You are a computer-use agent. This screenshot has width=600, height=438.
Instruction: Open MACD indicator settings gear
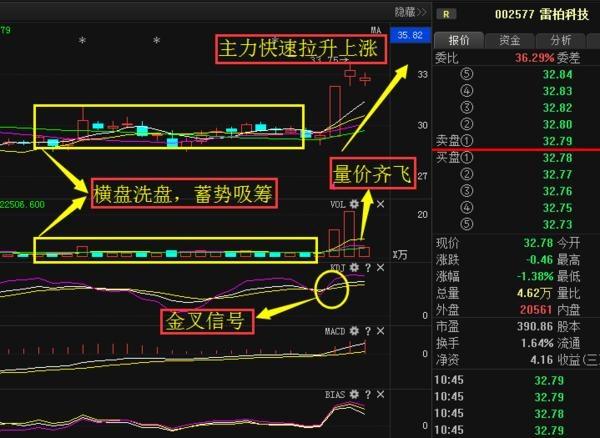click(355, 330)
